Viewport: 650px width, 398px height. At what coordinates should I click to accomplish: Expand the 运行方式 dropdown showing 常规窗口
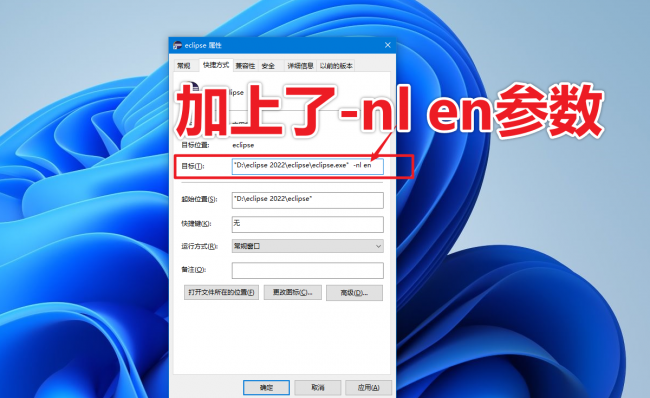[308, 246]
